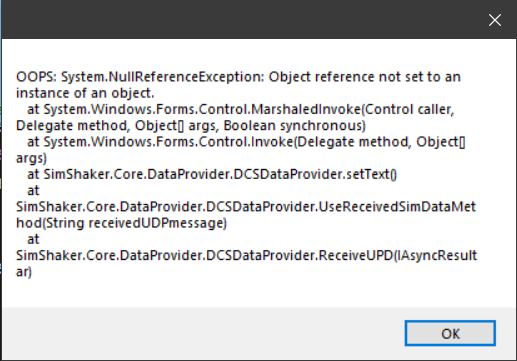Click the 'hod(String receivedUDPmessage)' line
This screenshot has width=517, height=361.
click(121, 223)
